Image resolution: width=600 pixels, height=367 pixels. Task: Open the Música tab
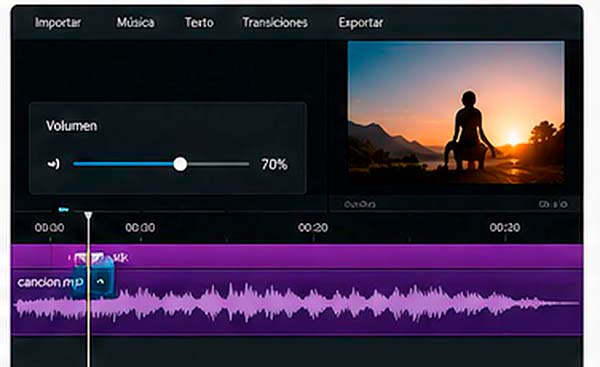coord(135,23)
